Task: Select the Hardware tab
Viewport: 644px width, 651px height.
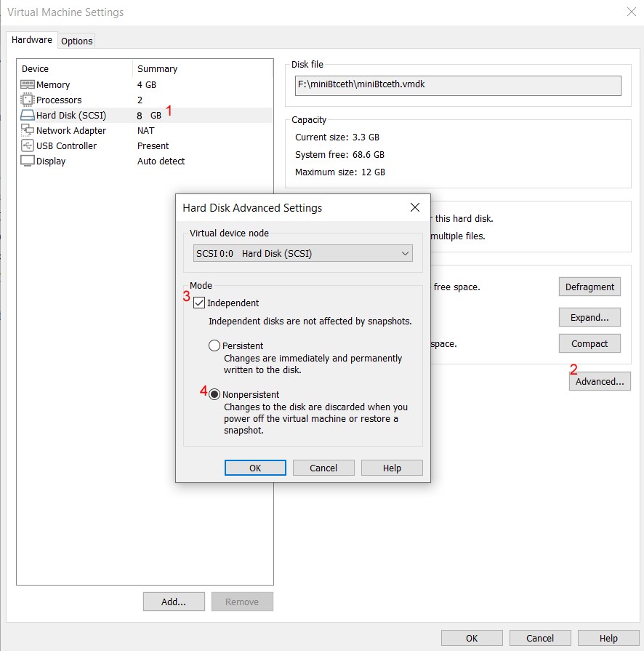Action: point(32,40)
